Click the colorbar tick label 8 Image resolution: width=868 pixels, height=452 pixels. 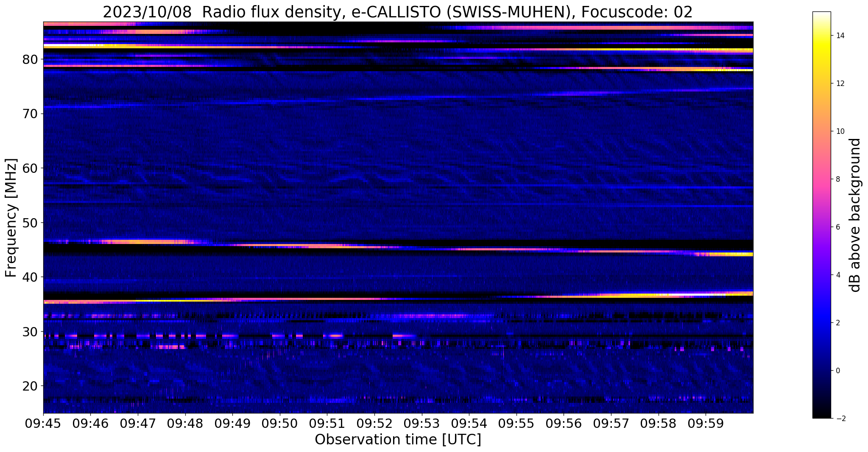(x=838, y=179)
